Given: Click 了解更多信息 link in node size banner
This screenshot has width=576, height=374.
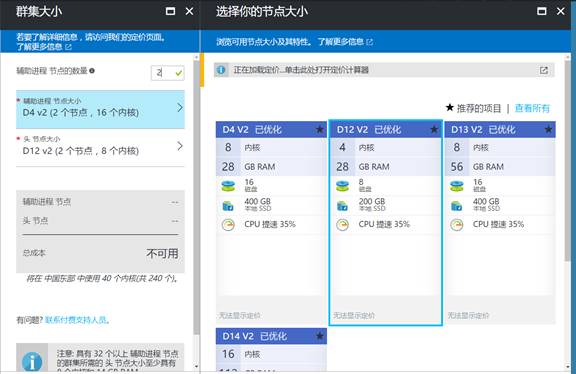Looking at the screenshot, I should tap(341, 42).
